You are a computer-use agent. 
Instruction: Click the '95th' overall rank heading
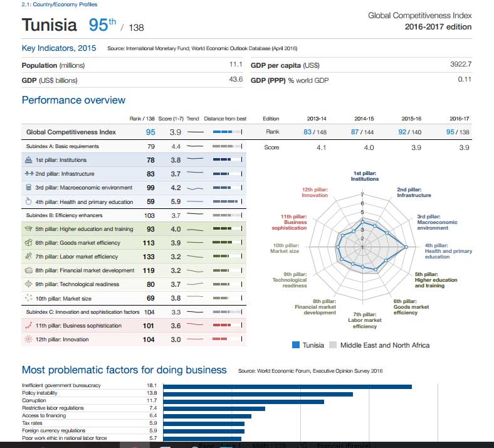click(x=102, y=24)
